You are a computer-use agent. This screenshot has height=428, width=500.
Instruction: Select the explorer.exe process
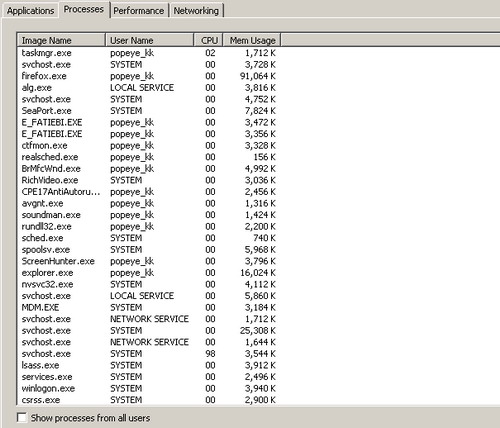coord(149,273)
